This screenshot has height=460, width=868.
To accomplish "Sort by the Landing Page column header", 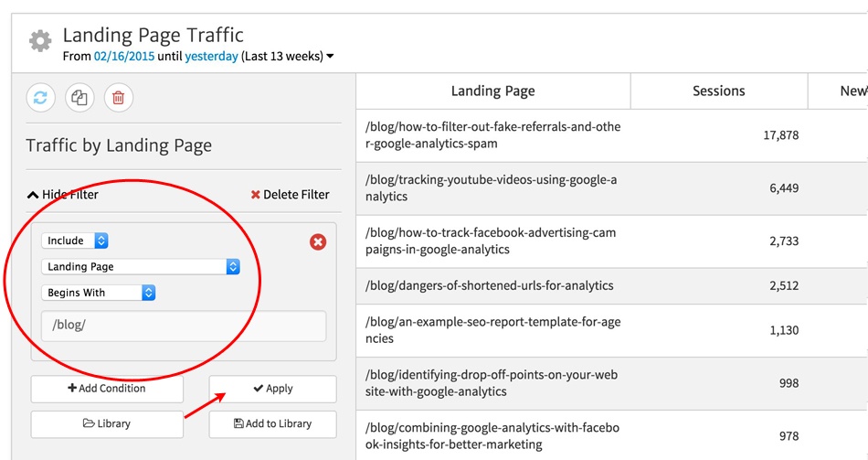I will (492, 91).
